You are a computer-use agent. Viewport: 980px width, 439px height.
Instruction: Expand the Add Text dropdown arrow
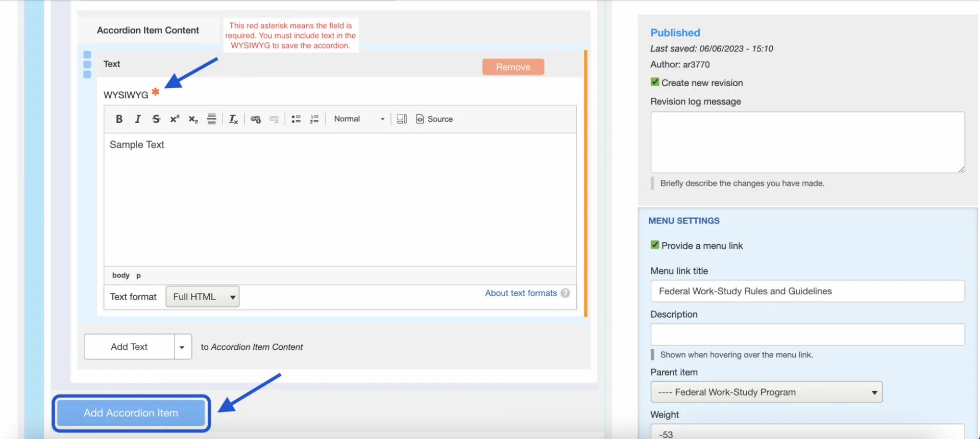point(183,347)
